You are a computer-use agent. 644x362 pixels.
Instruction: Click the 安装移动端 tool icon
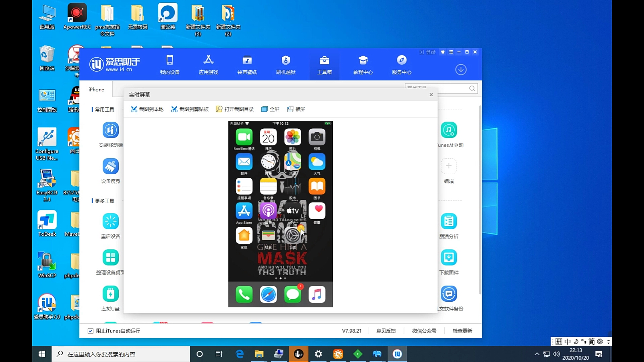tap(111, 130)
